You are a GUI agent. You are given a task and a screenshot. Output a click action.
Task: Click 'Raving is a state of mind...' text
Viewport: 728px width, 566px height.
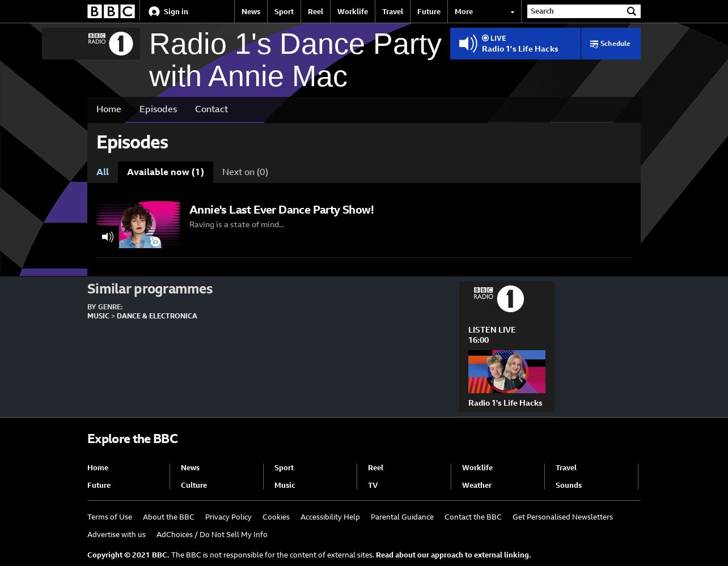(x=236, y=224)
